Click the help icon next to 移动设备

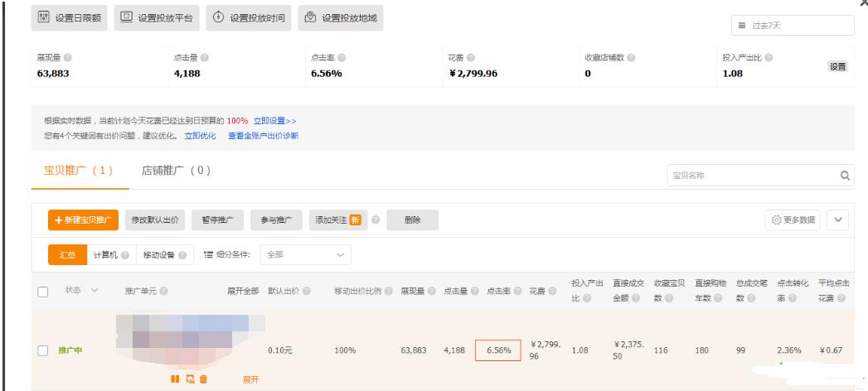182,255
